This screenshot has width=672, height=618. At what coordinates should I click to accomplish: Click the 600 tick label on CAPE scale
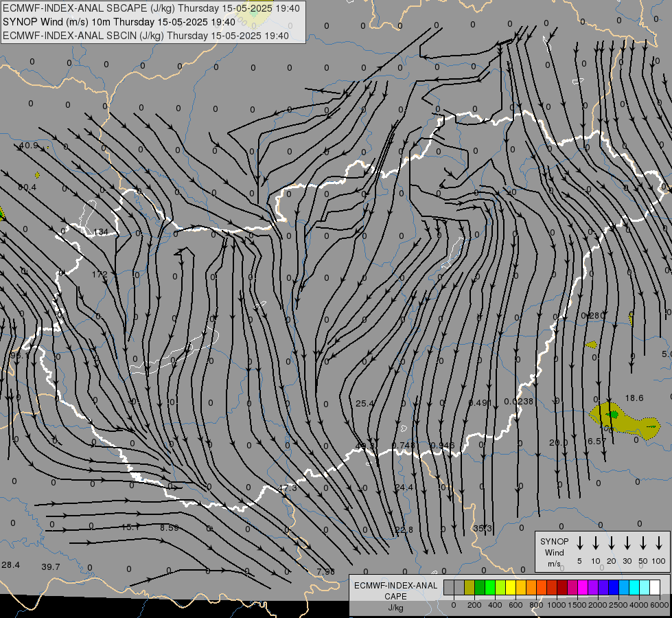coord(515,605)
